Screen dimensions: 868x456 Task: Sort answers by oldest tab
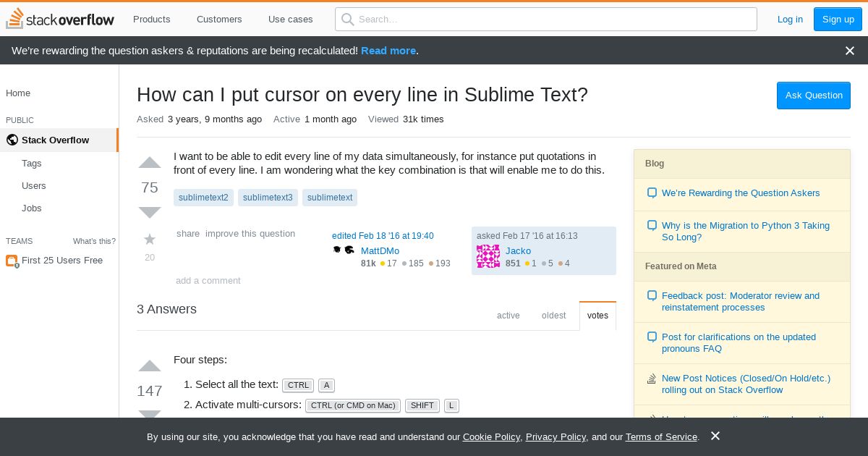[554, 316]
